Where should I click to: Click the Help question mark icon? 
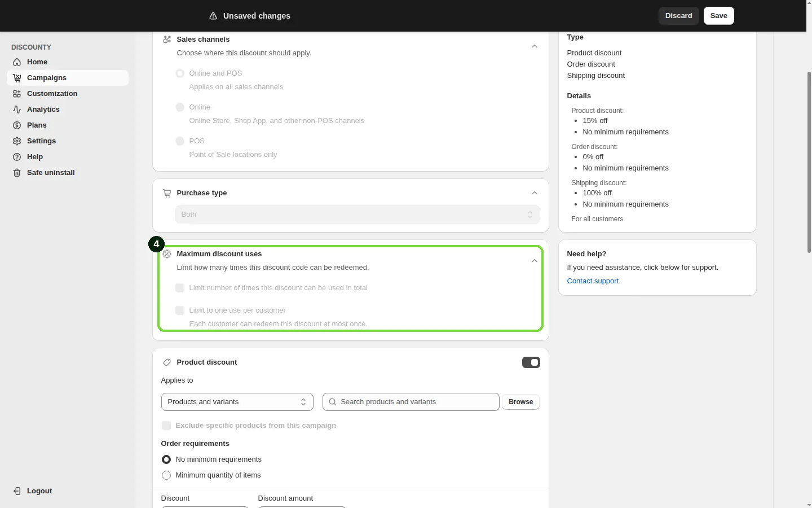(17, 157)
